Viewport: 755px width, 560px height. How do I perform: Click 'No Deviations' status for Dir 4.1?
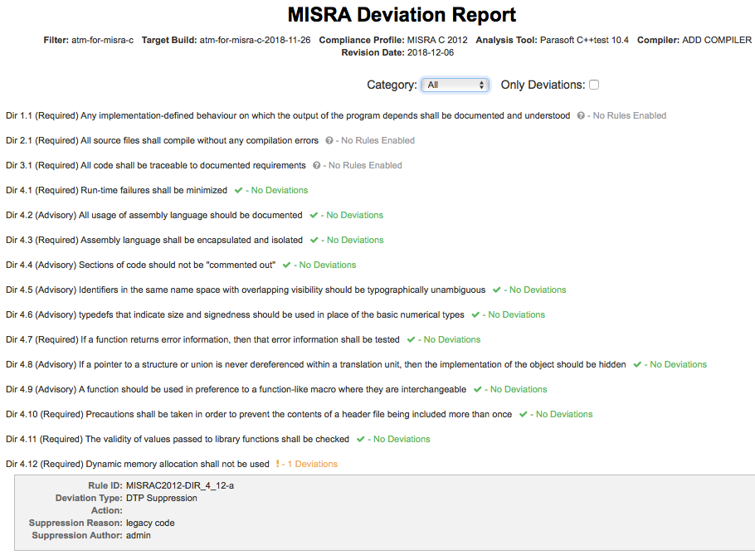point(280,190)
